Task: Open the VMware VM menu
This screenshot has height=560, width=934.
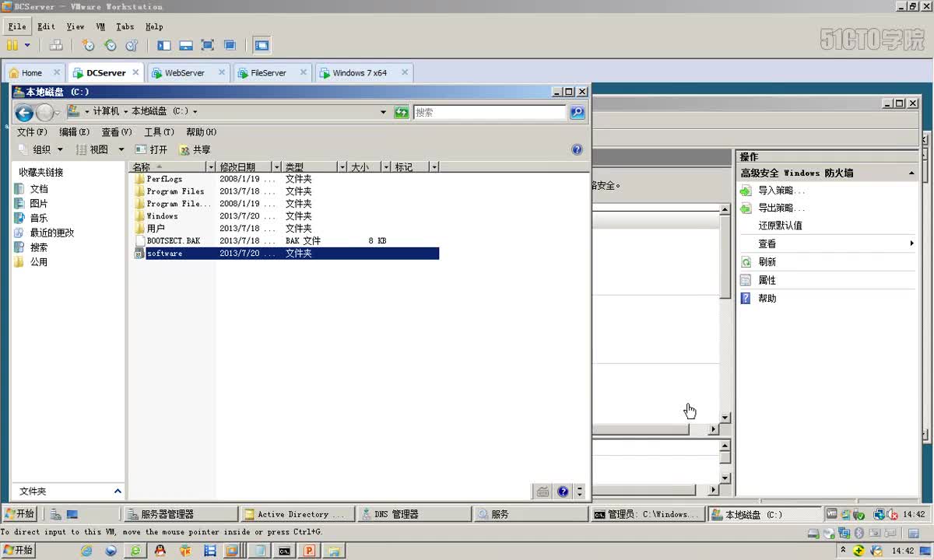Action: click(x=100, y=26)
